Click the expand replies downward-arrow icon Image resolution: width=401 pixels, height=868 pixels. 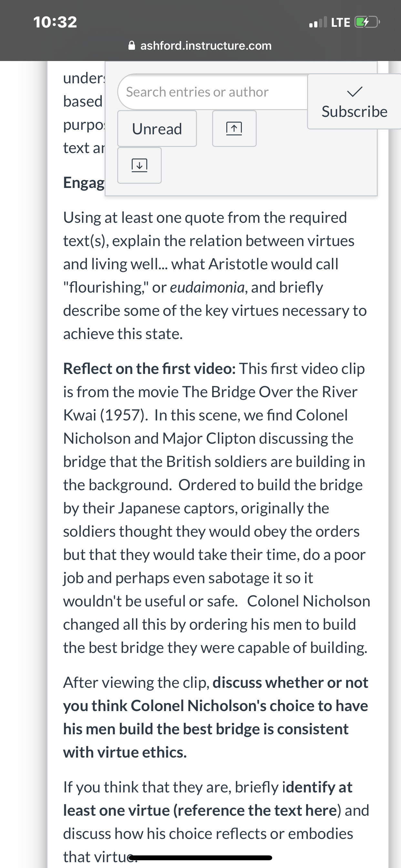(139, 165)
